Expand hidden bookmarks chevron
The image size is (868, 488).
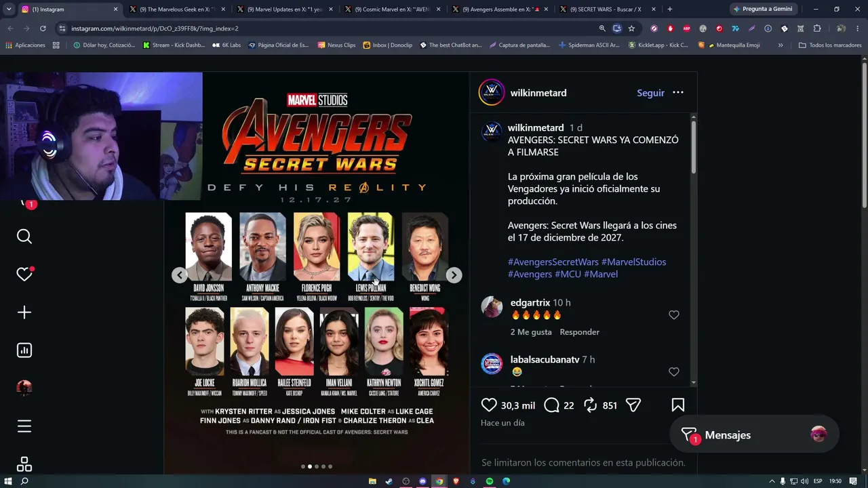[781, 45]
